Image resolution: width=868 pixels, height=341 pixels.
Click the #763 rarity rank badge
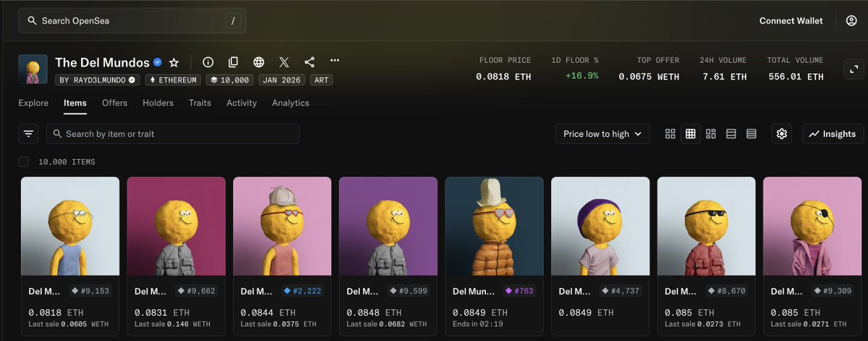[519, 291]
